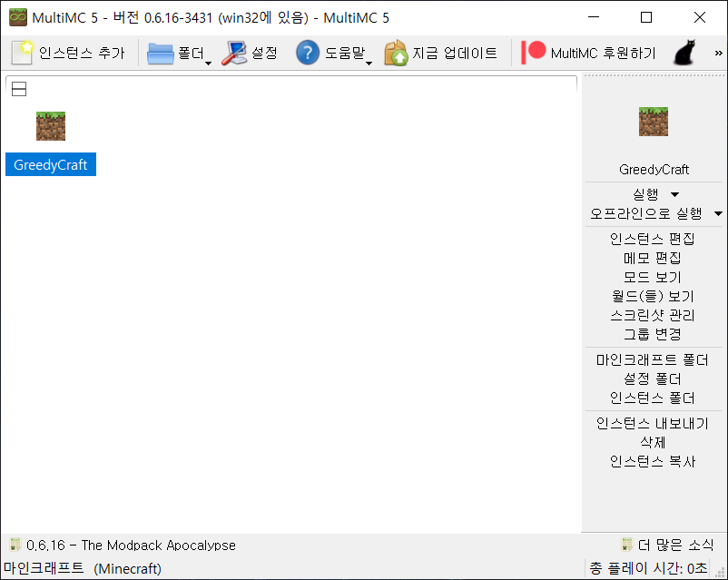Click the news icon beside 더 많은 소식
Image resolution: width=728 pixels, height=580 pixels.
click(x=627, y=545)
